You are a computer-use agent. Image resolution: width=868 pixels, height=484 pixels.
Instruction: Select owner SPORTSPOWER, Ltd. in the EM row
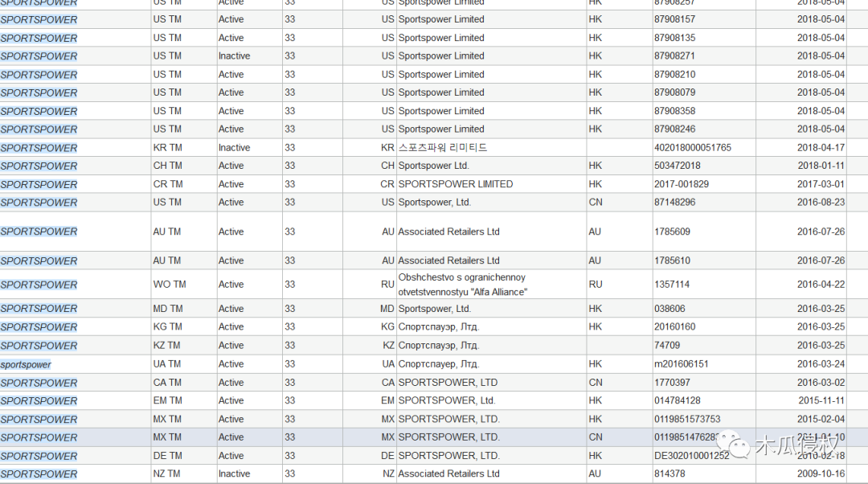click(447, 400)
